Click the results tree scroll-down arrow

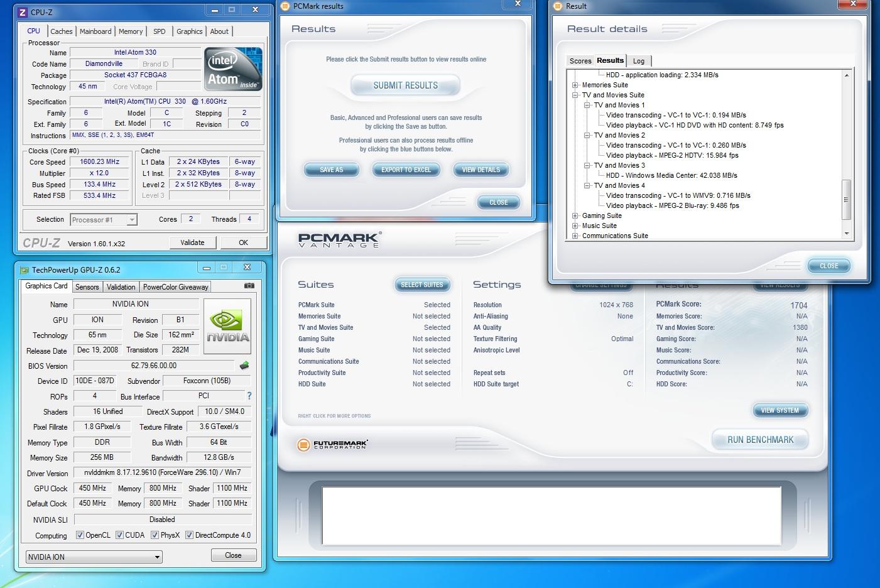[846, 234]
